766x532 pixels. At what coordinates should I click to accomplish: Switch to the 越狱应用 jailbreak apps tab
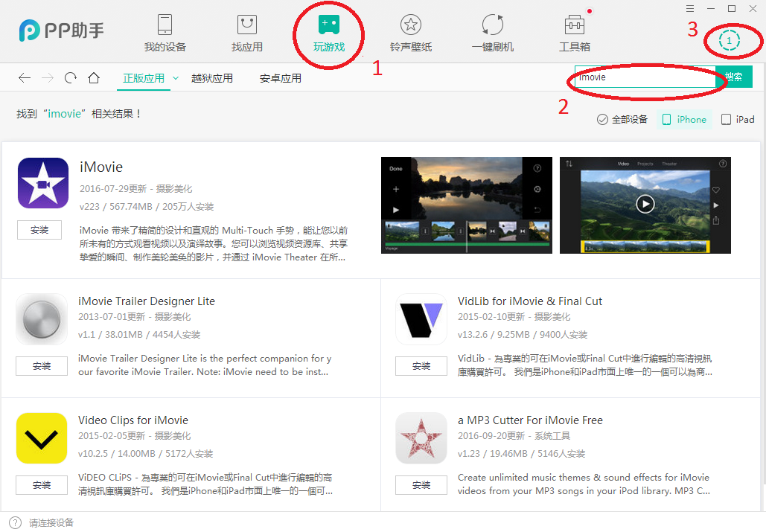point(211,78)
